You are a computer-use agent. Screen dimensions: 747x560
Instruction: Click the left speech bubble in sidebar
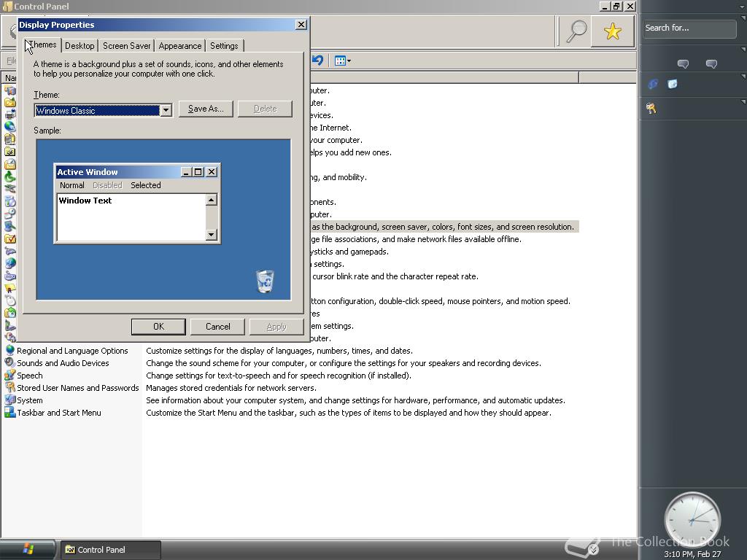[683, 64]
